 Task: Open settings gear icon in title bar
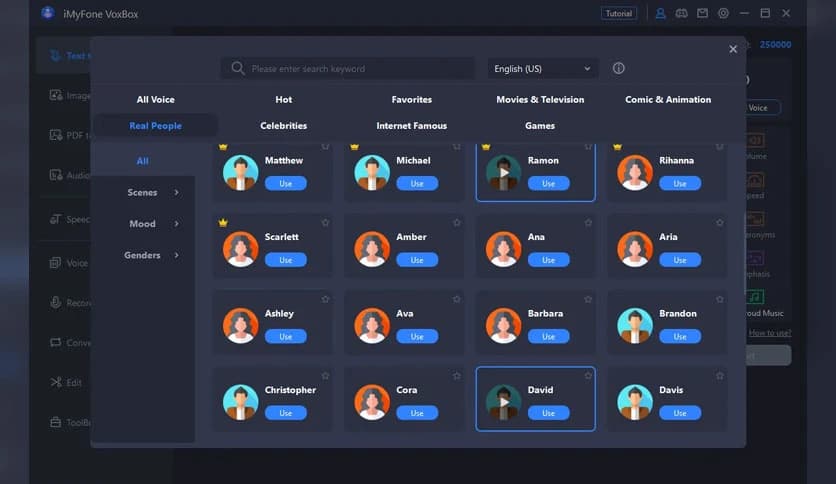(x=723, y=13)
